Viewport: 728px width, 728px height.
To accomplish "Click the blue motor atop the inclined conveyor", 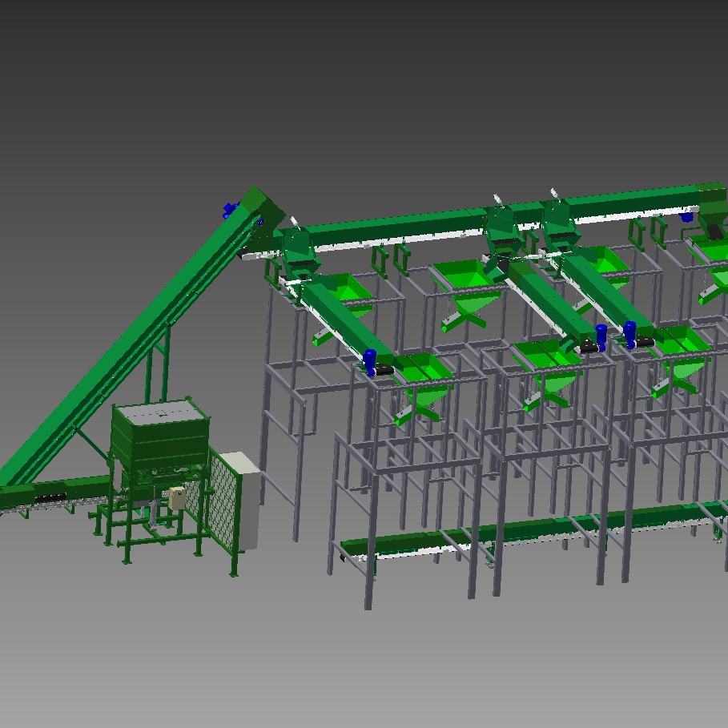I will (x=230, y=211).
